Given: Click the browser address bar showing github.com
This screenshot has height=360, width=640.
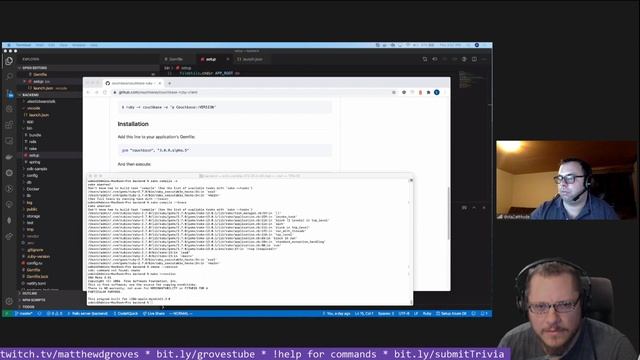Looking at the screenshot, I should [x=251, y=92].
